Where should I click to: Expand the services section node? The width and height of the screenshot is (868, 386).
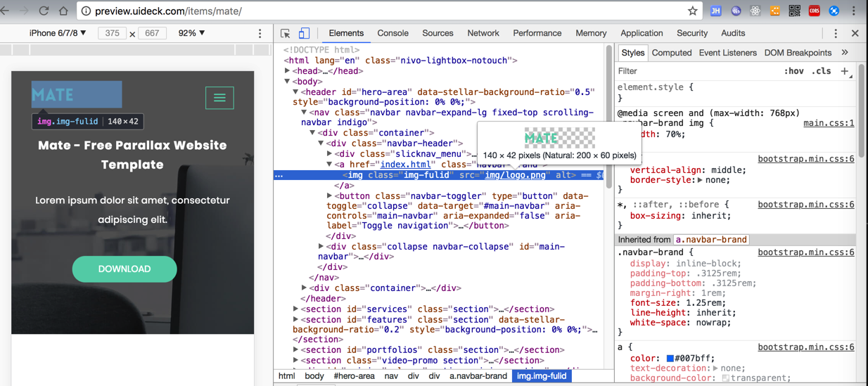(296, 309)
